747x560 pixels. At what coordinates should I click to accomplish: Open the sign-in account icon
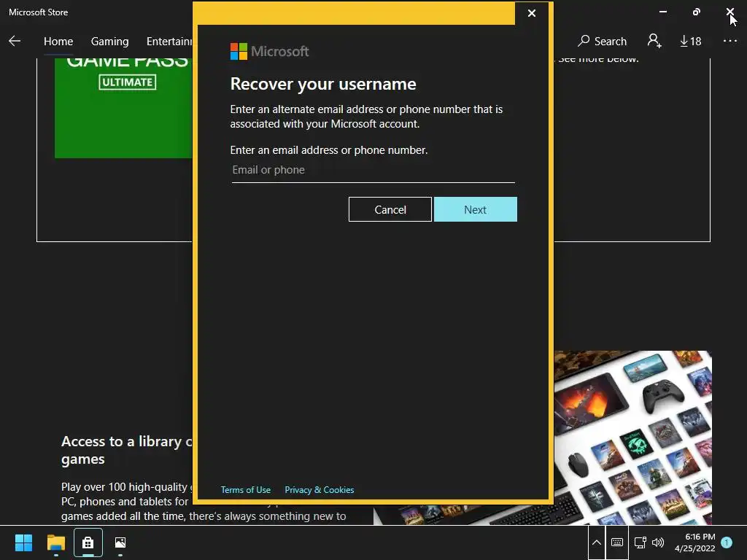point(654,41)
